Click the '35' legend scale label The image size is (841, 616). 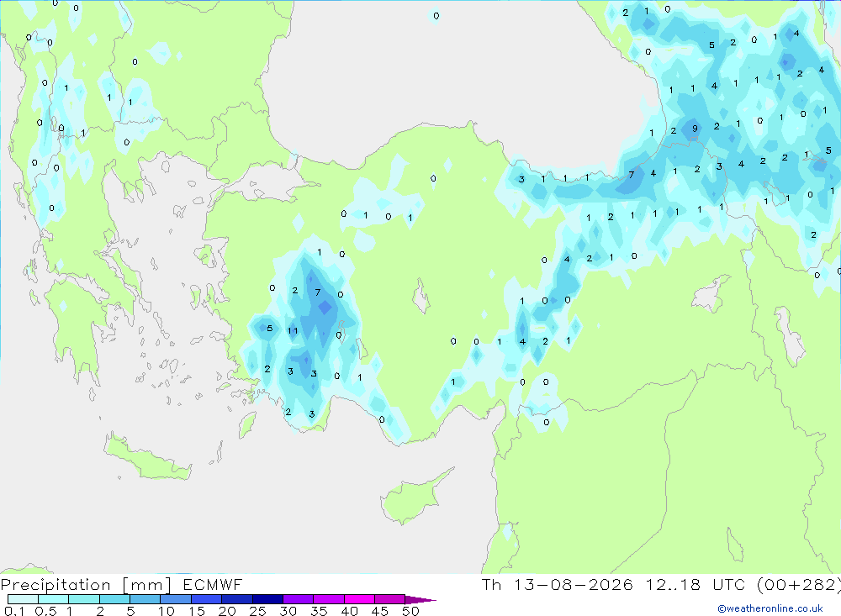(319, 611)
